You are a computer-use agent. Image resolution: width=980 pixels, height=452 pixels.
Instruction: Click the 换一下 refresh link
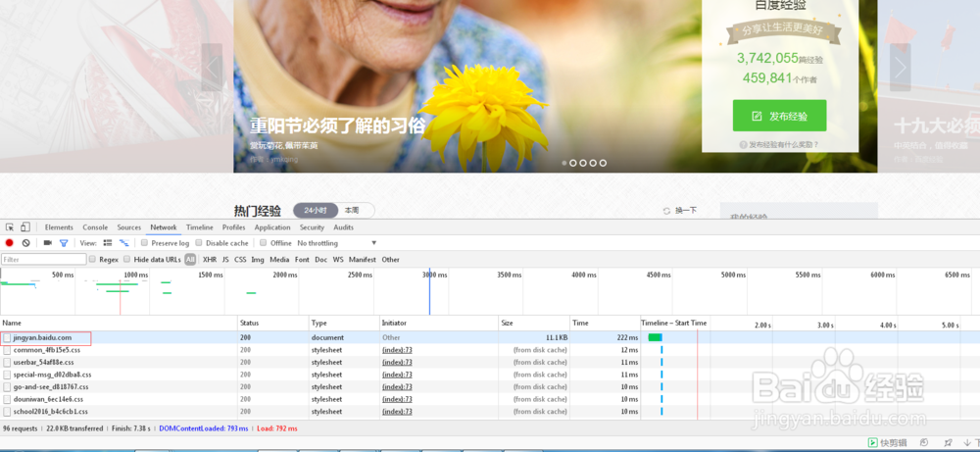(686, 212)
